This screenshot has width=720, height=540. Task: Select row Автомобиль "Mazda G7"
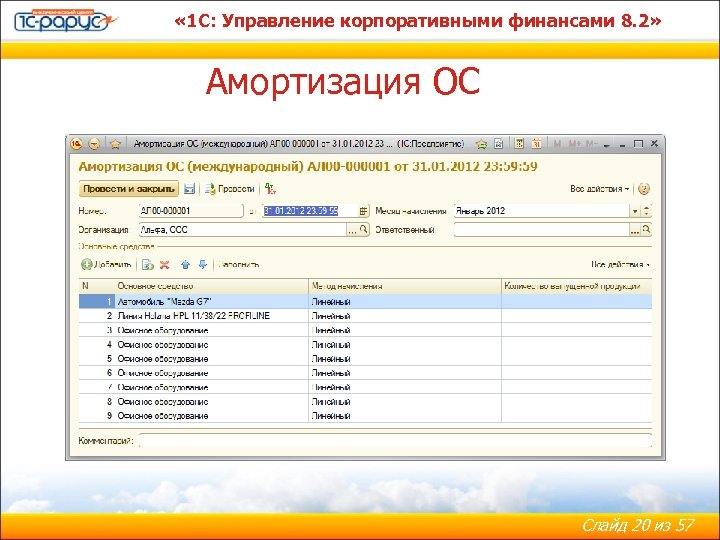click(x=365, y=302)
